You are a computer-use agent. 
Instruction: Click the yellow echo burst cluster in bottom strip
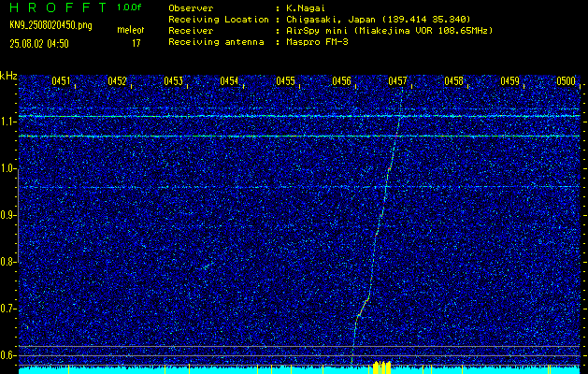[x=382, y=367]
